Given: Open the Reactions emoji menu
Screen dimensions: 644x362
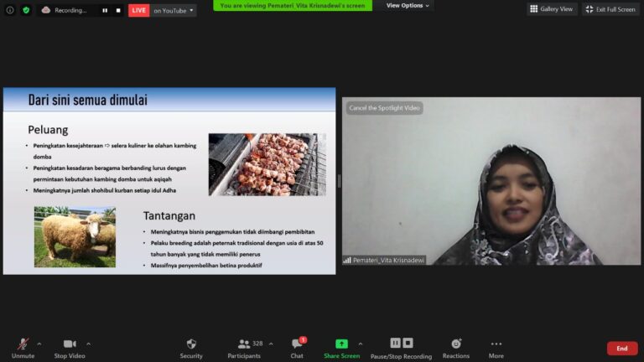Looking at the screenshot, I should [456, 347].
